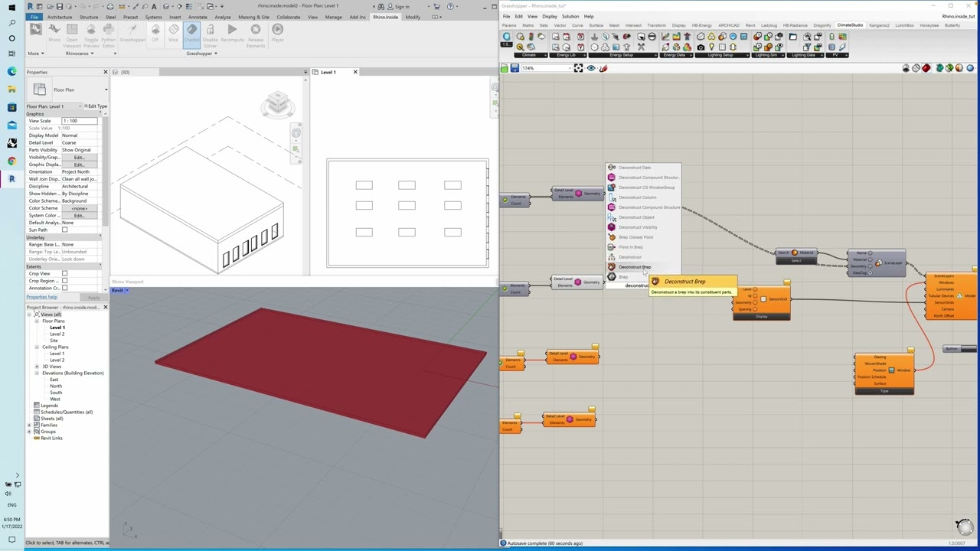Launch Grasshopper from the Revit ribbon

click(x=132, y=33)
